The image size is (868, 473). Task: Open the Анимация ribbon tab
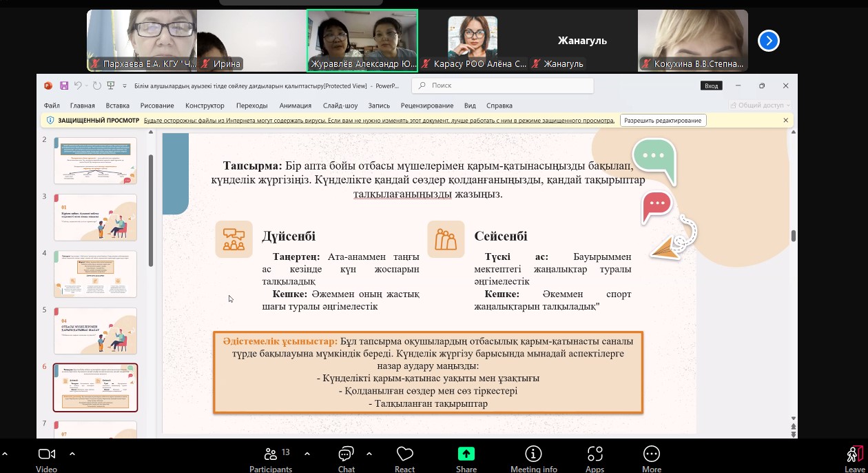[x=295, y=105]
